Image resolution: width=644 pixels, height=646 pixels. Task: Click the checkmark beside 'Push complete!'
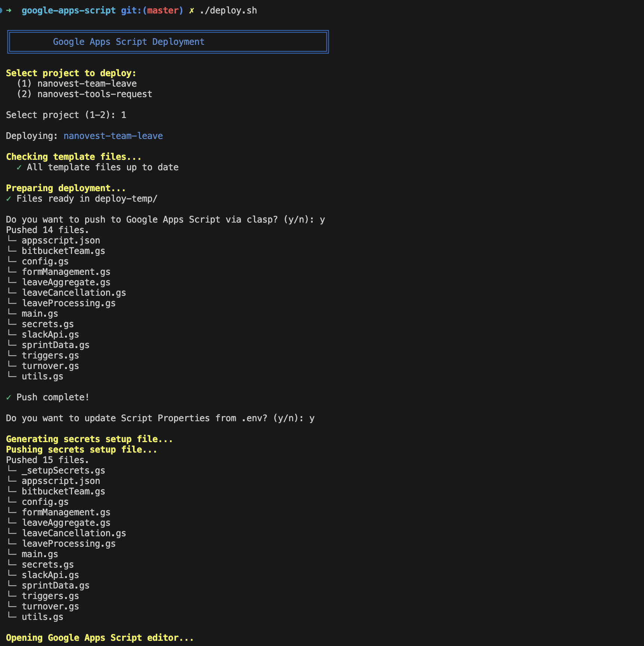pos(9,397)
